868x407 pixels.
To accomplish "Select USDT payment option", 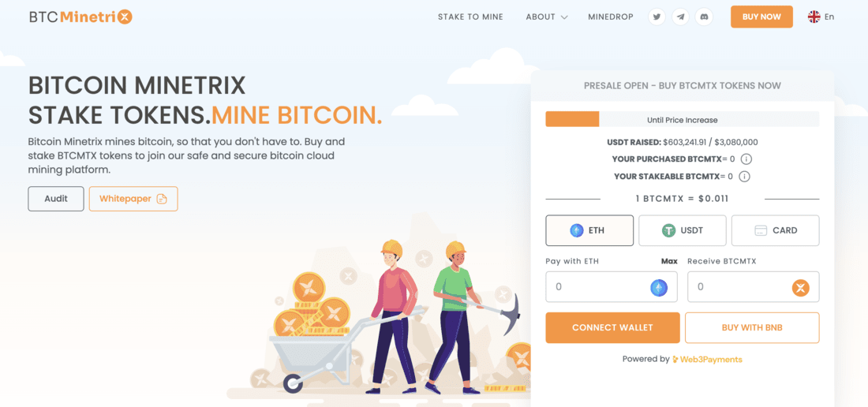I will 683,230.
